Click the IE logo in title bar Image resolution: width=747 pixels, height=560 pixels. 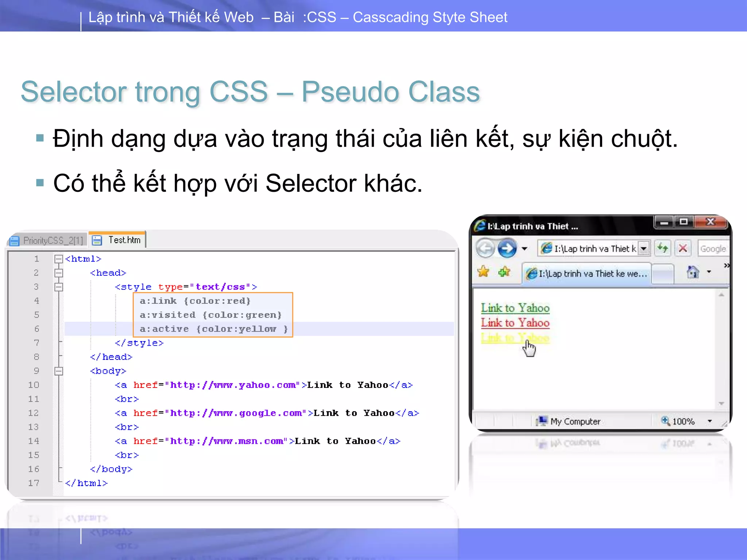480,226
